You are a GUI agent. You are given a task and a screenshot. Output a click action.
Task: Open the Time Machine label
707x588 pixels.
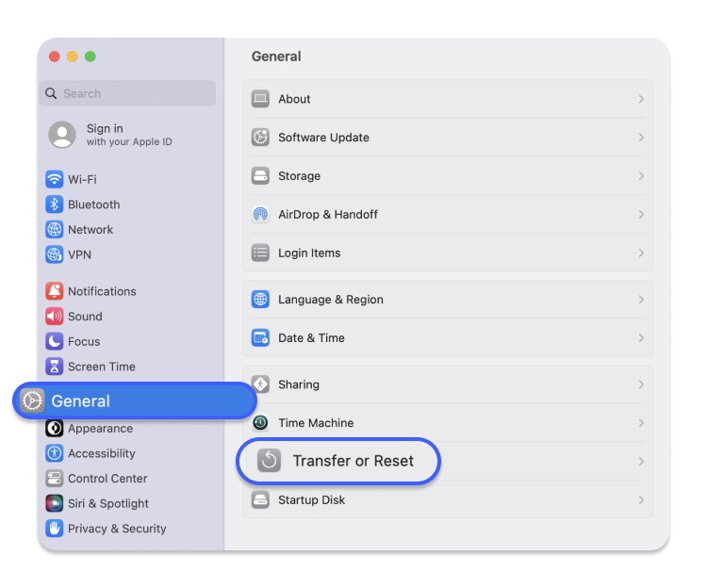[316, 423]
